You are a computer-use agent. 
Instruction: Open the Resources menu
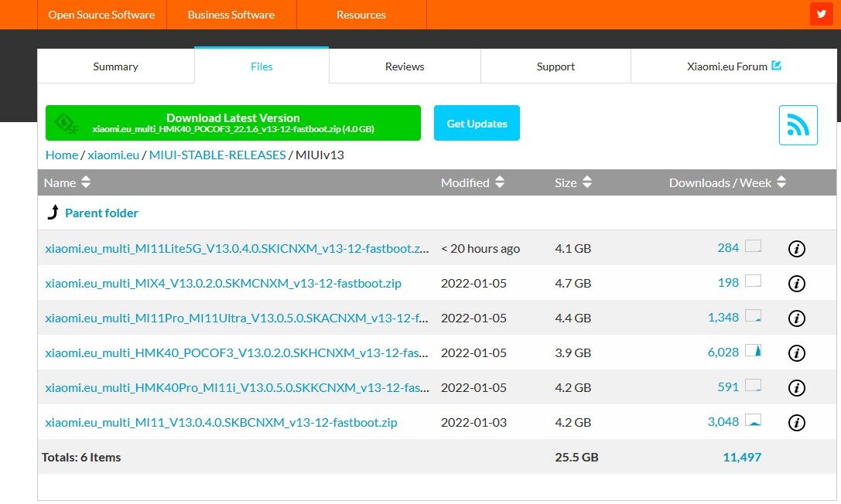coord(361,15)
